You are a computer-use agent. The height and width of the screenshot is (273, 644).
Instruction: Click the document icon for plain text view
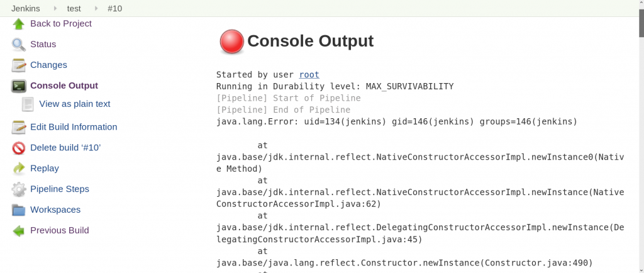coord(28,104)
